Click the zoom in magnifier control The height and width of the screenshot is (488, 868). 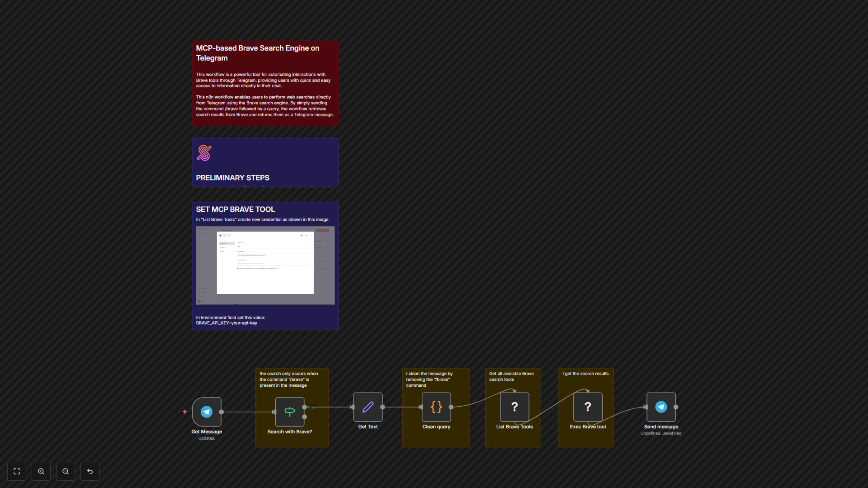click(41, 471)
